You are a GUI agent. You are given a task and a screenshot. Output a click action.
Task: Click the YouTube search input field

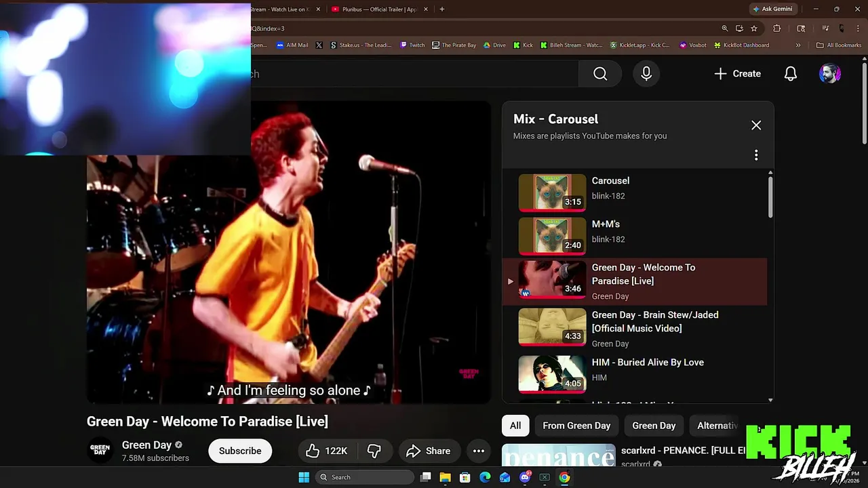coord(414,74)
